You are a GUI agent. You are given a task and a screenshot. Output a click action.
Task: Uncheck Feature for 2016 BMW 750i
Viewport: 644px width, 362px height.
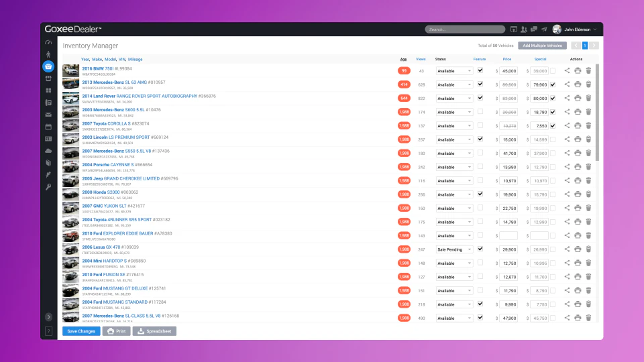tap(480, 70)
